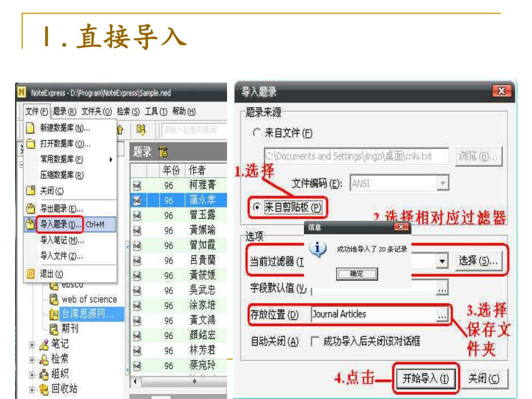
Task: Click the export records icon
Action: 31,208
